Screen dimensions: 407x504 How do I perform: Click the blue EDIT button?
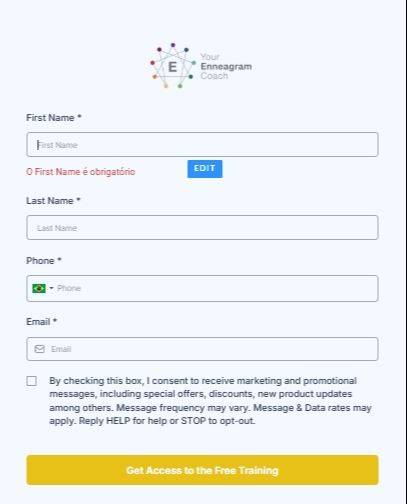tap(205, 169)
